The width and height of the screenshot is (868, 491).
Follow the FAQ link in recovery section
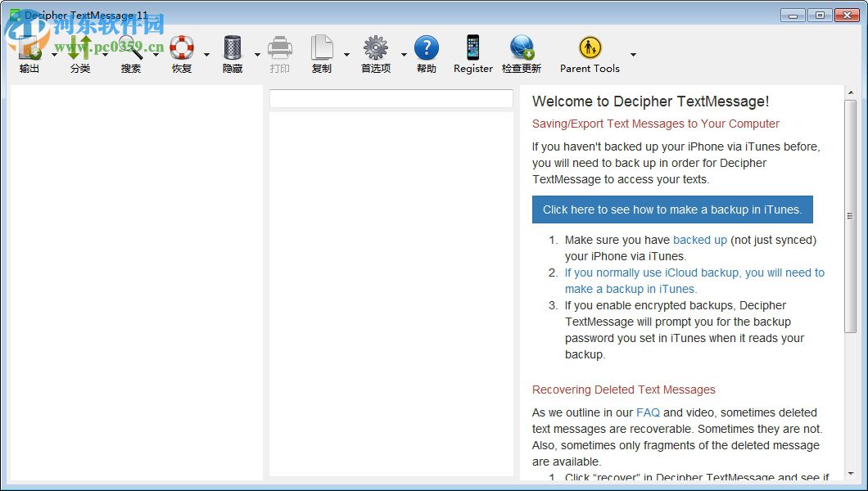pos(648,412)
